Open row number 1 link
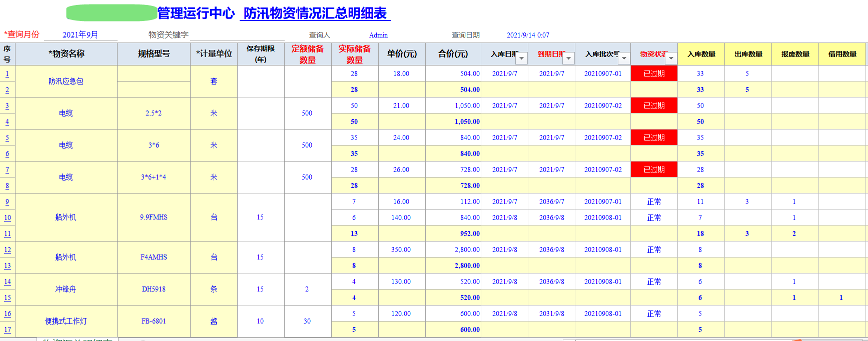 coord(7,74)
